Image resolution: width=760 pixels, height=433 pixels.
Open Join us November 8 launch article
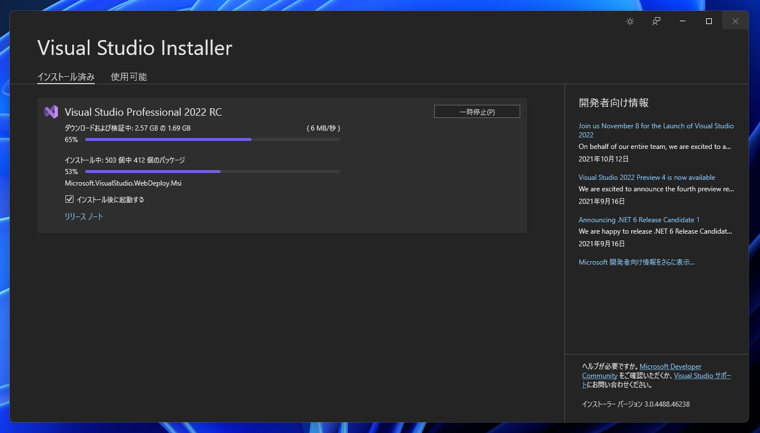[x=656, y=130]
